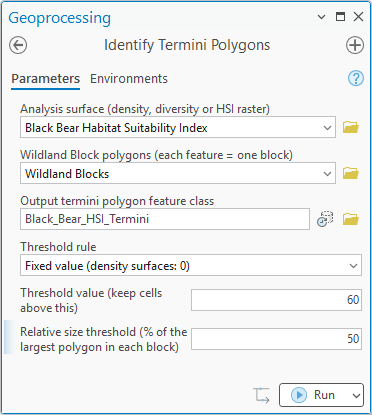Click the Analysis surface parameter label

tap(145, 109)
